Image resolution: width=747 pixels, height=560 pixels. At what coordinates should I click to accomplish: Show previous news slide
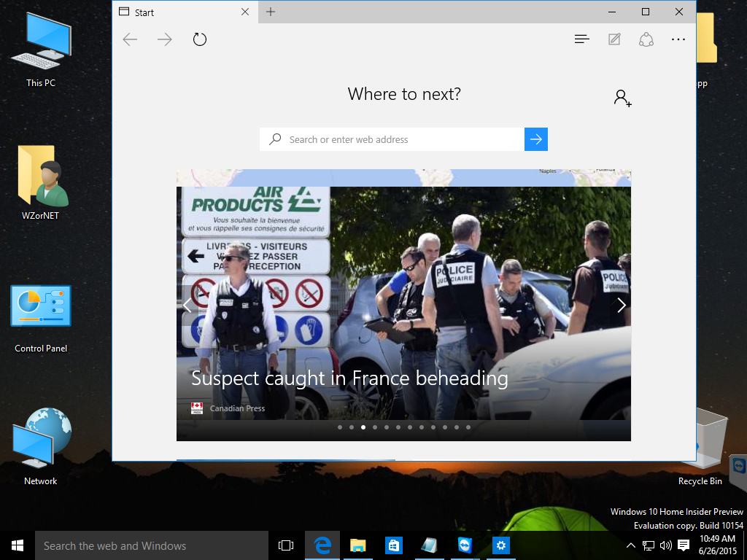[x=187, y=306]
